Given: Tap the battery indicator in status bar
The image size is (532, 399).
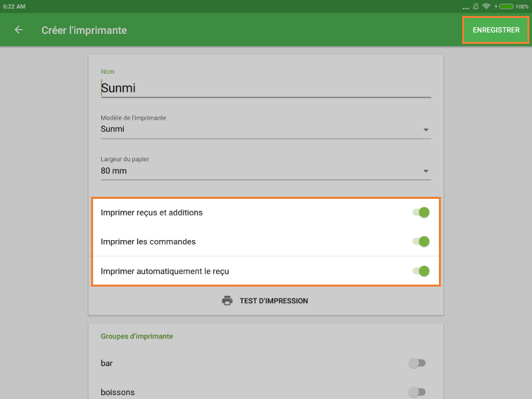Looking at the screenshot, I should coord(506,6).
